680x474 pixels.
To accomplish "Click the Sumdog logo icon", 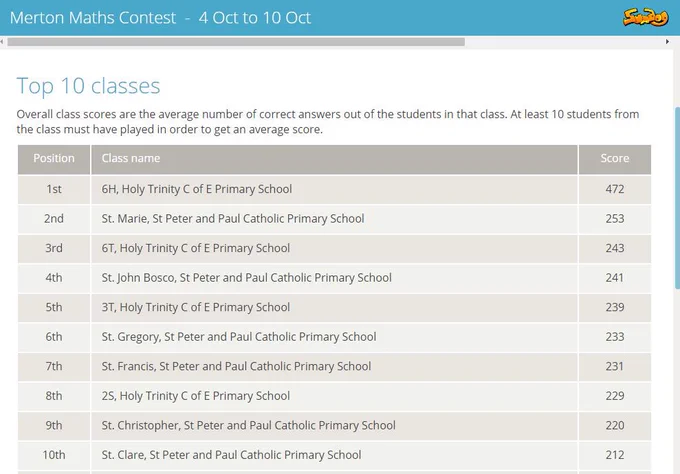I will click(x=645, y=18).
